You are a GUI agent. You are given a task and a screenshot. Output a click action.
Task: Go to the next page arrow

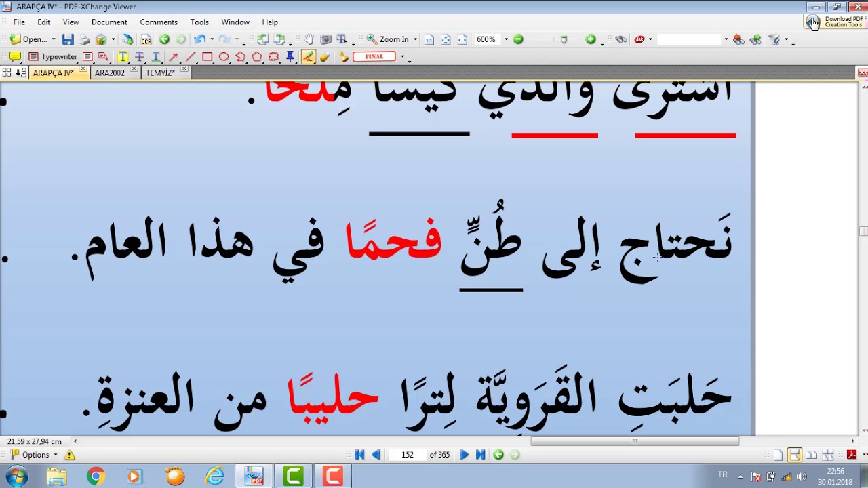pyautogui.click(x=464, y=455)
